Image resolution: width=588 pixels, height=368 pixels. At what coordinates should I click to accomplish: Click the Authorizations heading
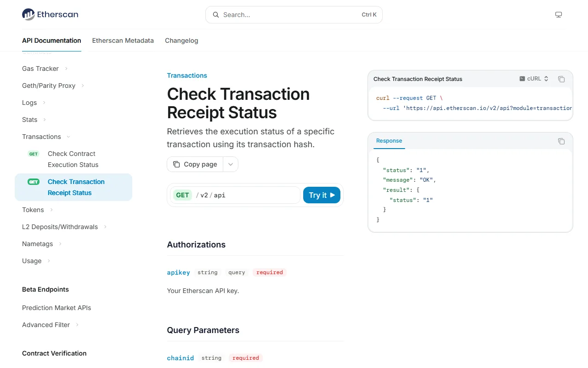click(196, 245)
